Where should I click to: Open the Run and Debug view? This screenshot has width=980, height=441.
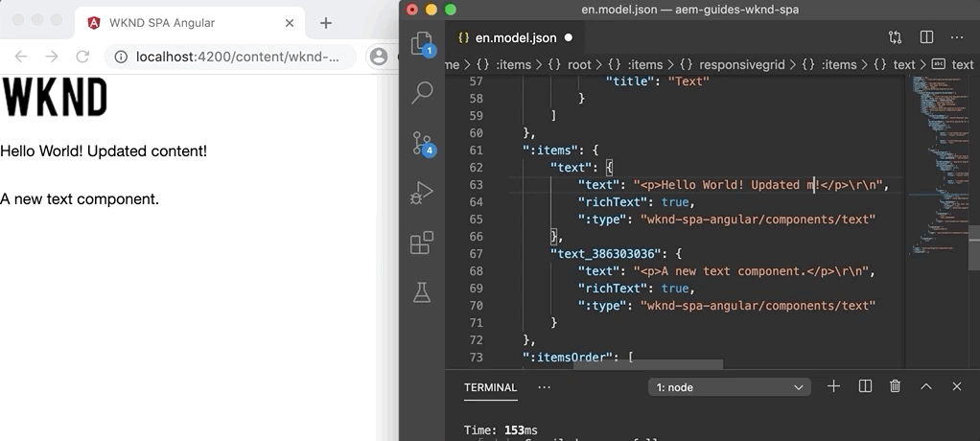pos(422,193)
